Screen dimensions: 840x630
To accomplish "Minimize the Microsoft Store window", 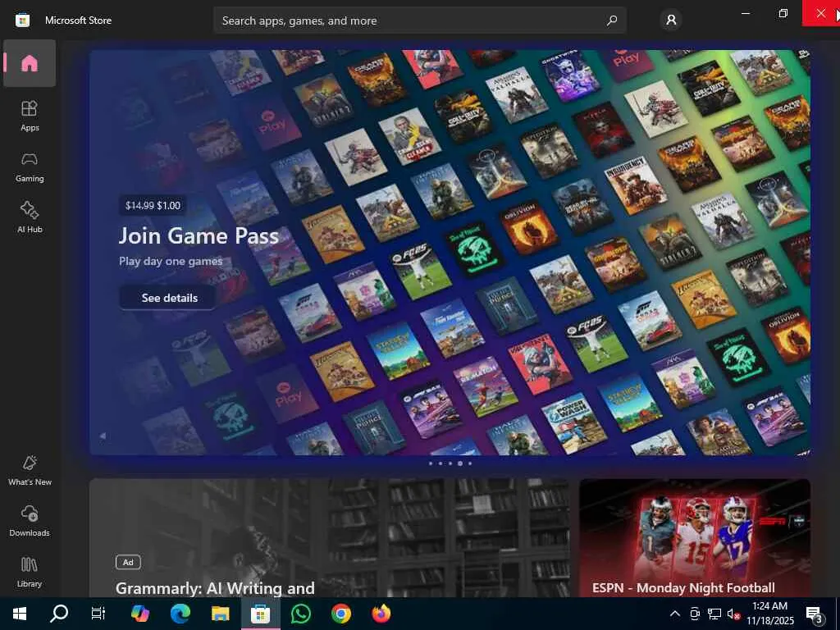I will 745,13.
